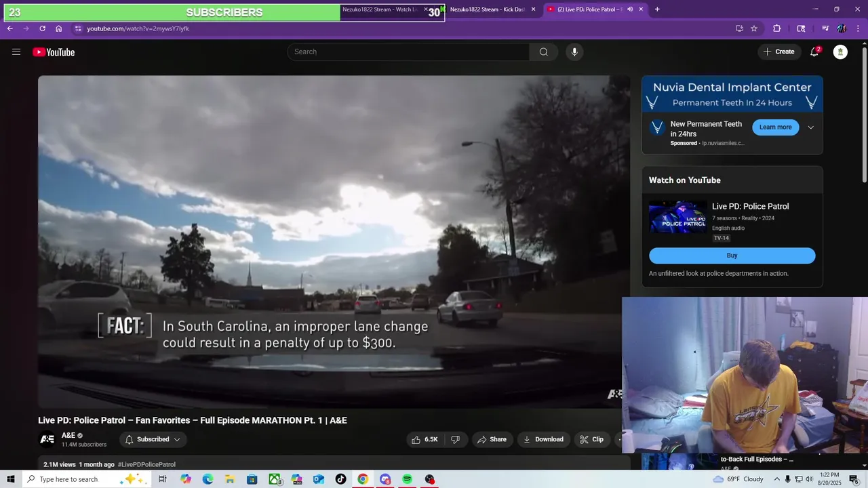The height and width of the screenshot is (488, 868).
Task: Open Outlook from the taskbar
Action: pyautogui.click(x=319, y=479)
